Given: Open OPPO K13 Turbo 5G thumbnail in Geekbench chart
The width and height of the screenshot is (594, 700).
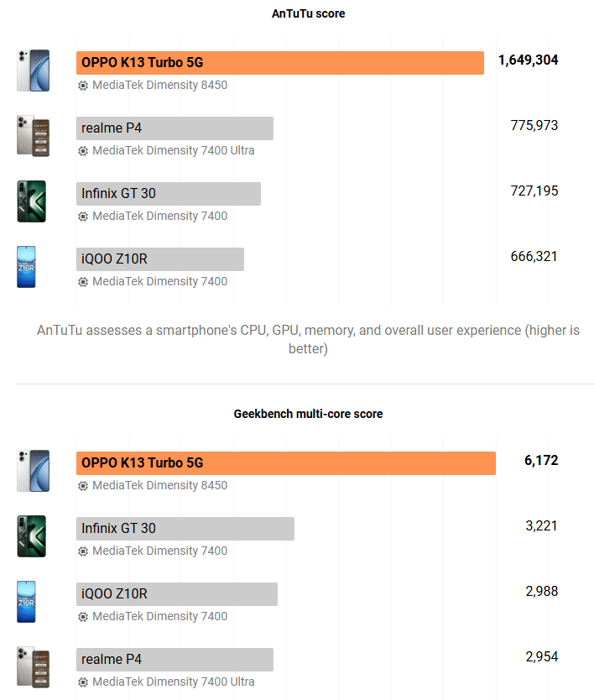Looking at the screenshot, I should [33, 471].
